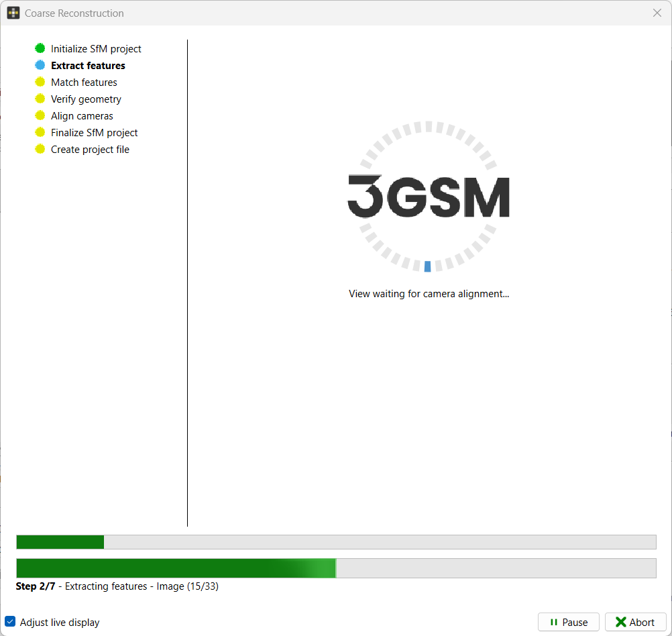This screenshot has width=672, height=636.
Task: Close the Coarse Reconstruction window
Action: [x=657, y=13]
